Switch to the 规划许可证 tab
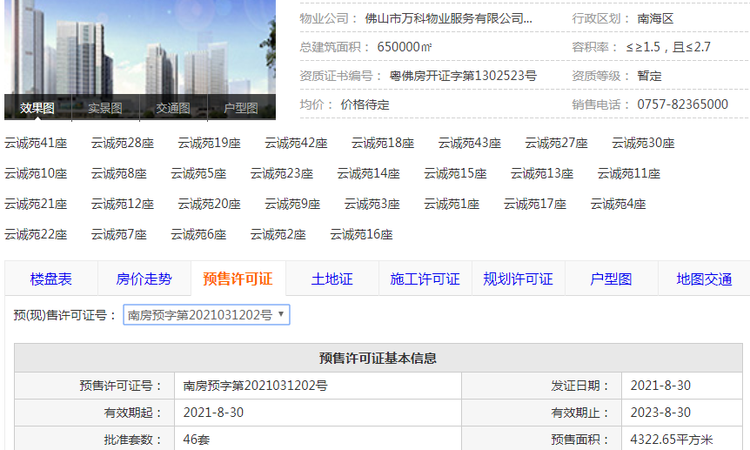This screenshot has width=750, height=450. pos(518,279)
